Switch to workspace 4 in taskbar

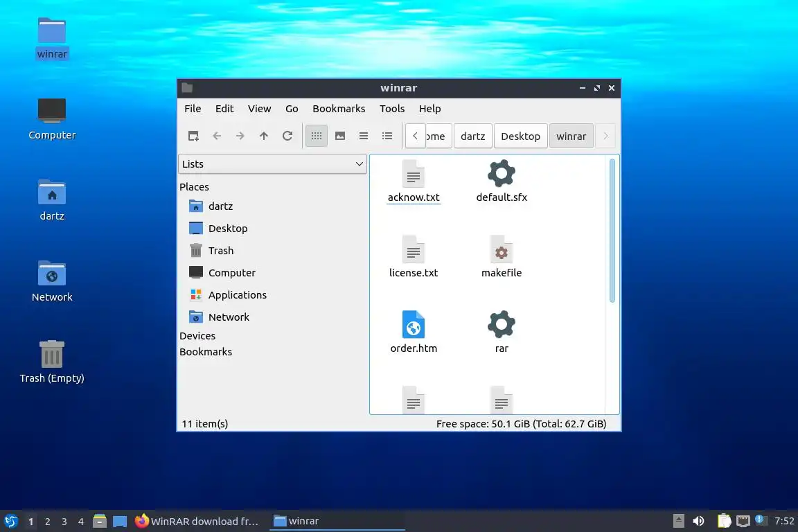pyautogui.click(x=81, y=522)
